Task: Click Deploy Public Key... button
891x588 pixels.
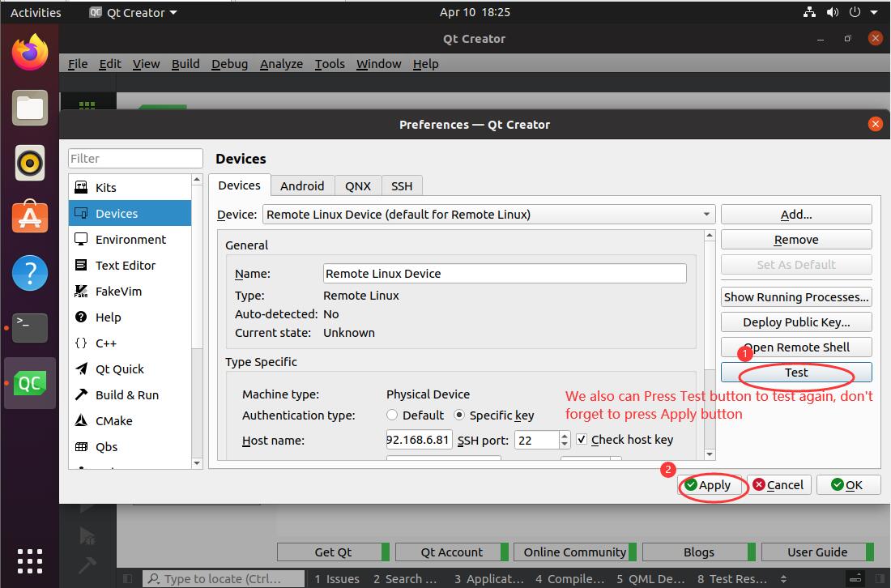Action: (x=796, y=322)
